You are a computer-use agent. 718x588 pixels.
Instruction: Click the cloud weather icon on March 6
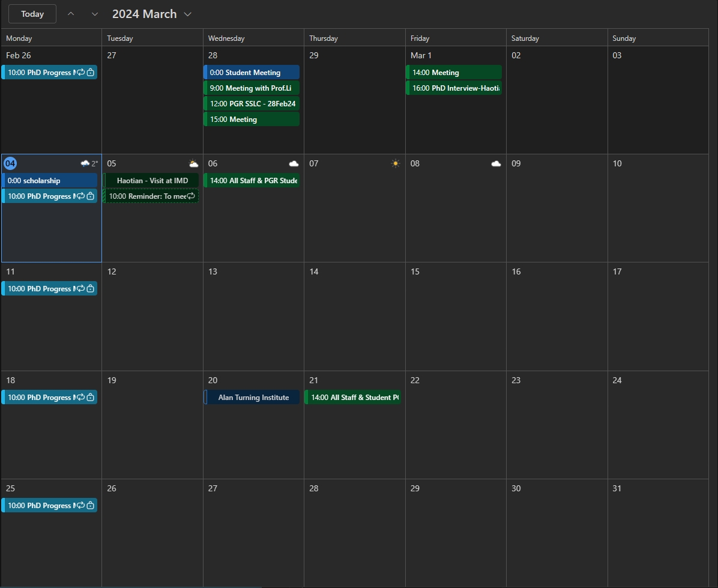294,163
